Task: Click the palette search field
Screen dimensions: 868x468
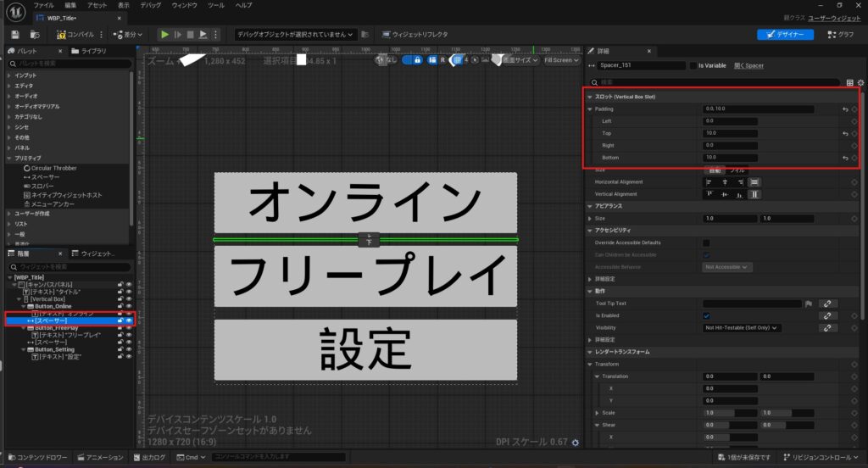Action: (70, 64)
